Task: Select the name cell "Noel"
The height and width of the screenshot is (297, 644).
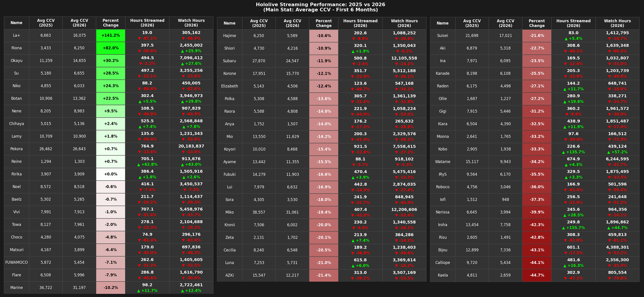Action: (16, 187)
